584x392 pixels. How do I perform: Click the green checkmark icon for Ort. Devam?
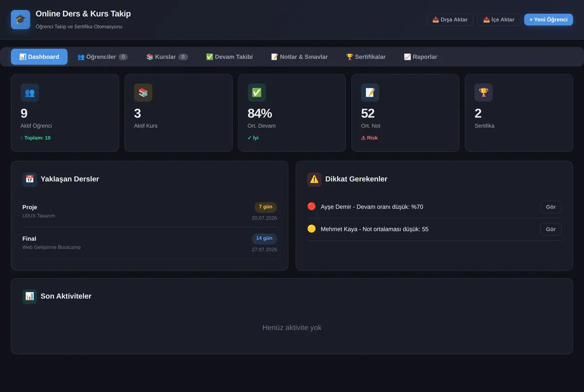click(257, 92)
